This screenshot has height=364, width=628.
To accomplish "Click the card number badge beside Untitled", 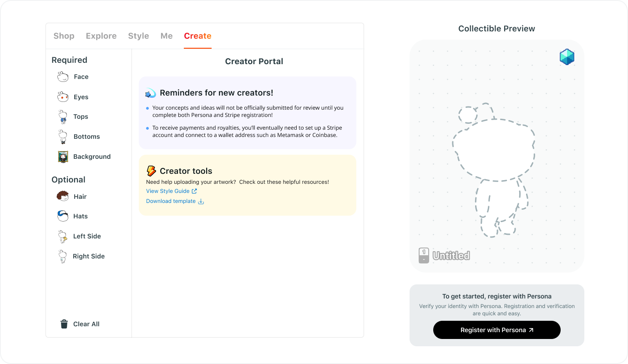I will point(424,255).
